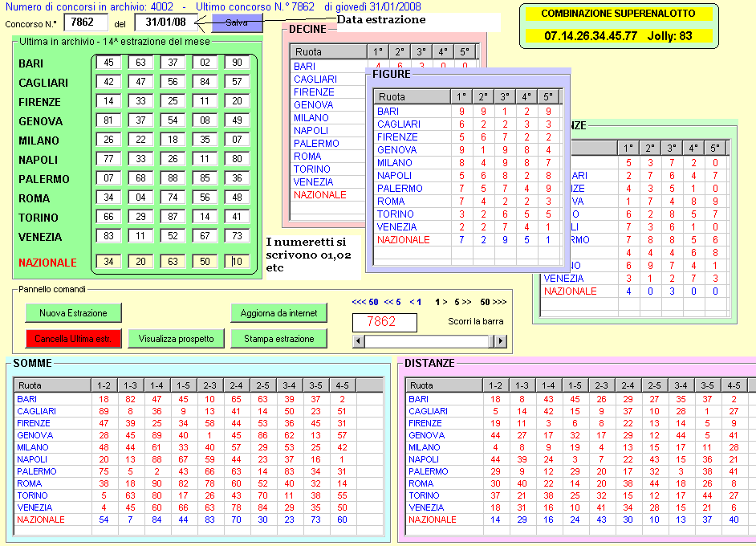Click the Concorso N° field showing 7862
Screen dimensions: 756x546
[85, 22]
